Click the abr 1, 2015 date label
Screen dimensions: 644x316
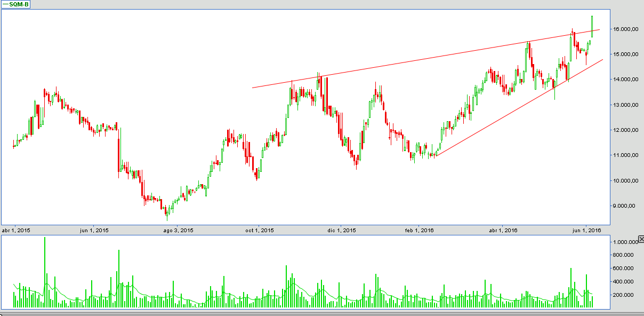(x=17, y=231)
